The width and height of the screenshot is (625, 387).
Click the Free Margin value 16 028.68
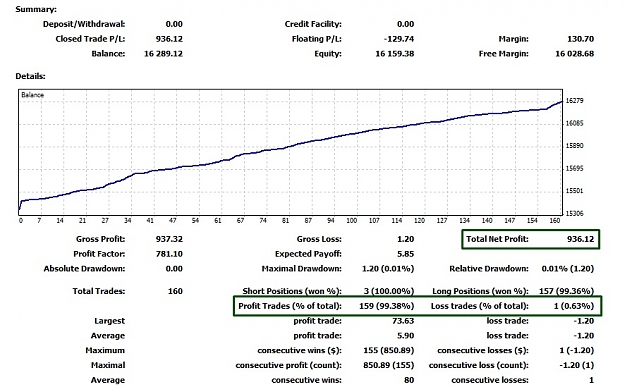click(x=574, y=54)
